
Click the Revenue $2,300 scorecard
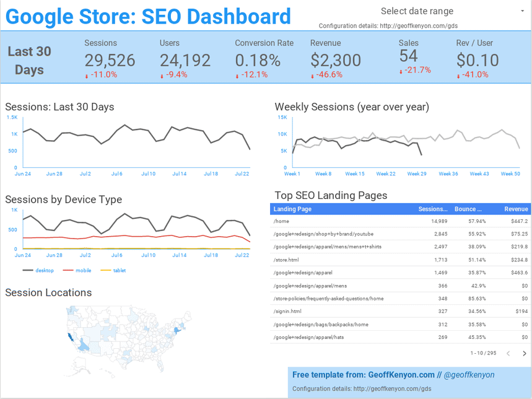coord(335,60)
